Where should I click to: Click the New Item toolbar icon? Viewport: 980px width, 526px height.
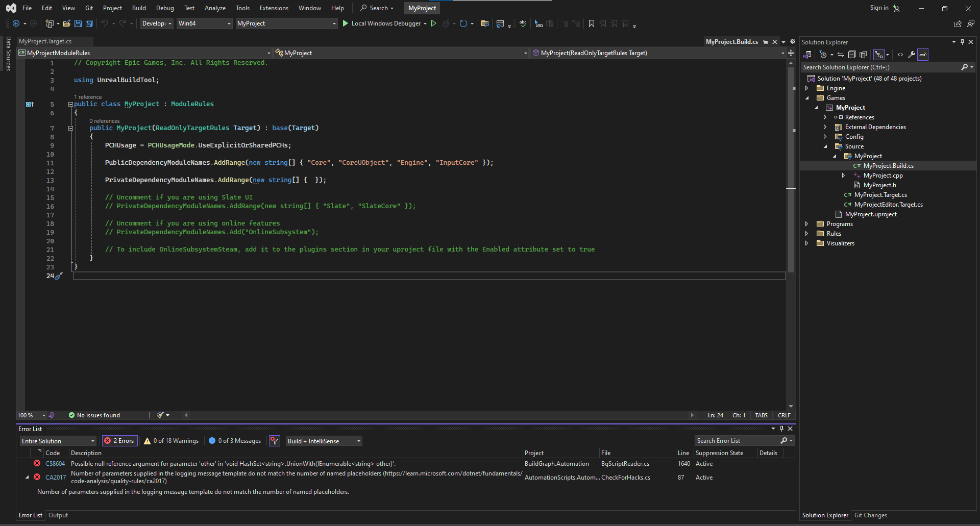click(50, 23)
